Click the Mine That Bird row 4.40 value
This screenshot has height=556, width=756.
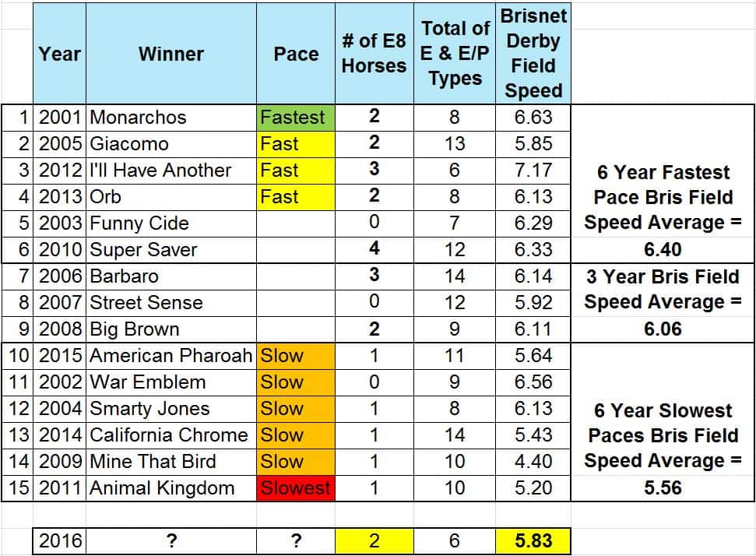pos(533,462)
